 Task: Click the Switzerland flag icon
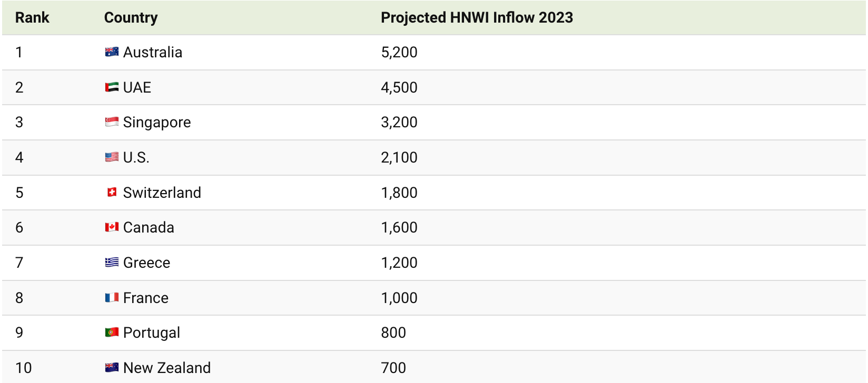[x=112, y=193]
